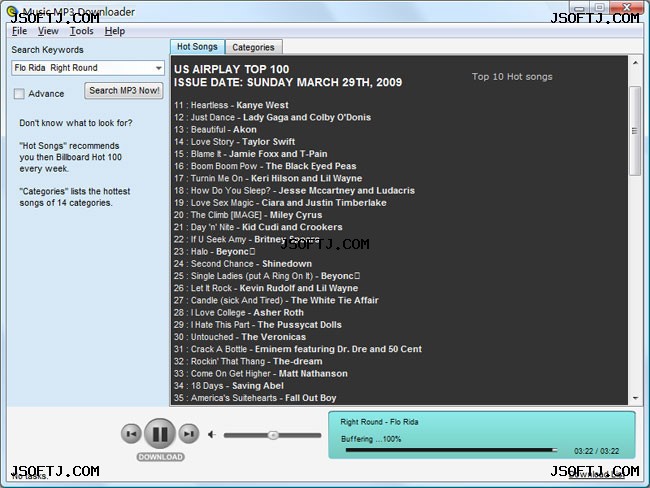Select If U Seek Amy entry
This screenshot has height=488, width=650.
tap(247, 240)
